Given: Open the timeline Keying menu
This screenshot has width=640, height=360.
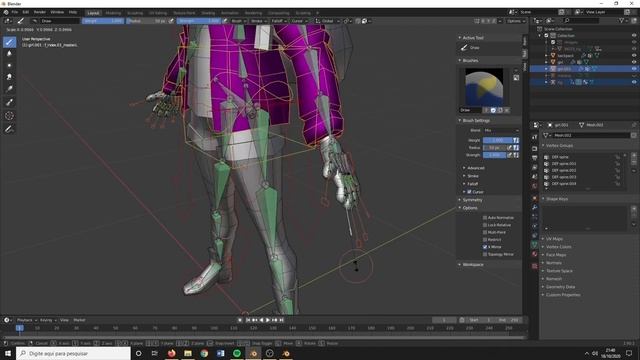Looking at the screenshot, I should [48, 320].
